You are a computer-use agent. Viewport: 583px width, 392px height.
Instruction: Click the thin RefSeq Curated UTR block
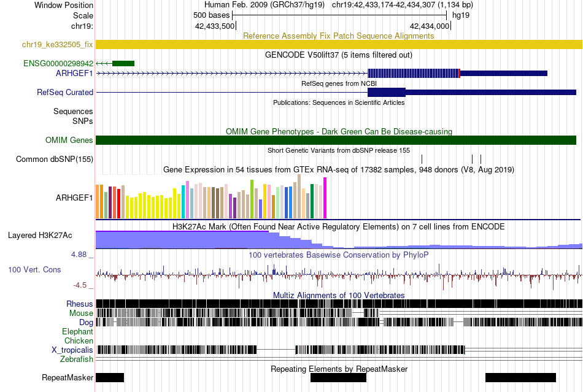[491, 92]
